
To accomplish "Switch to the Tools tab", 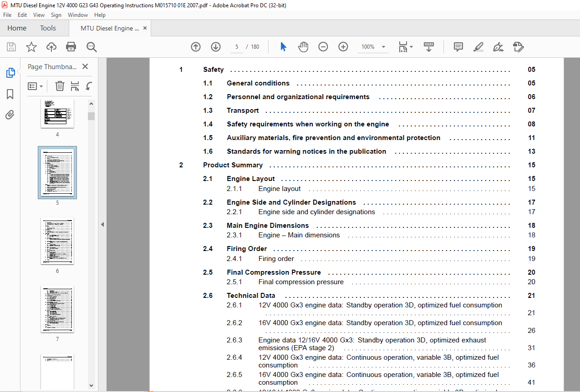I will coord(48,28).
